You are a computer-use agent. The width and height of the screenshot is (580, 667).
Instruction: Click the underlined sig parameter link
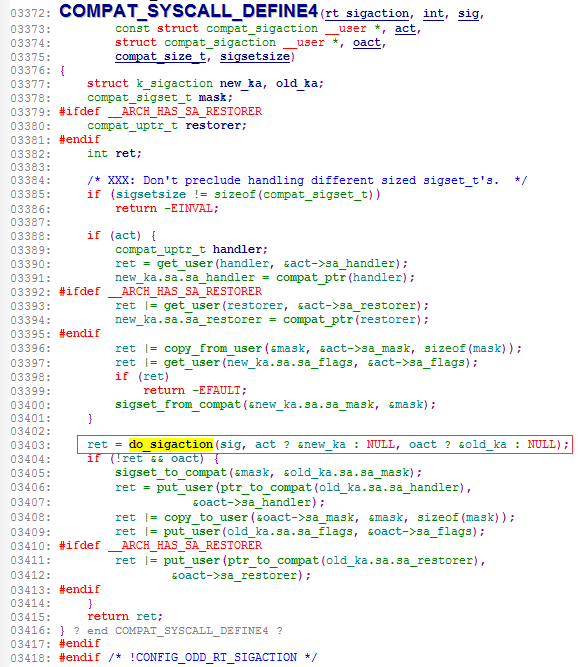(469, 14)
